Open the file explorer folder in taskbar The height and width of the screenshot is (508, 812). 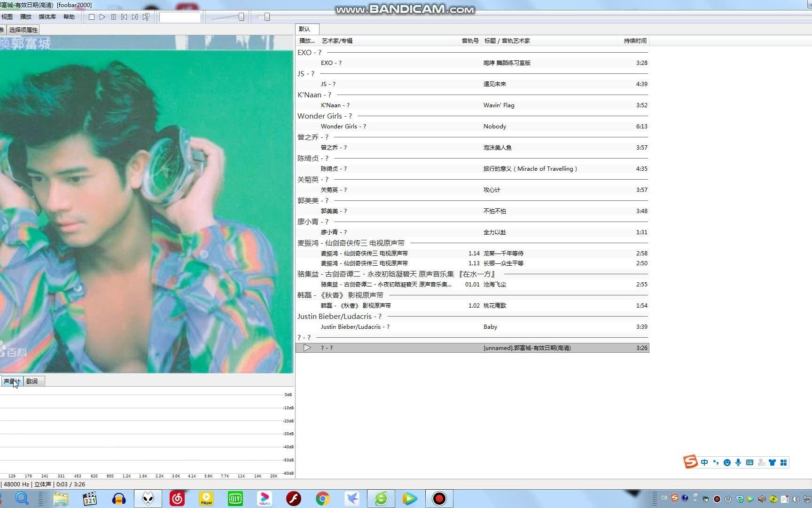click(61, 499)
